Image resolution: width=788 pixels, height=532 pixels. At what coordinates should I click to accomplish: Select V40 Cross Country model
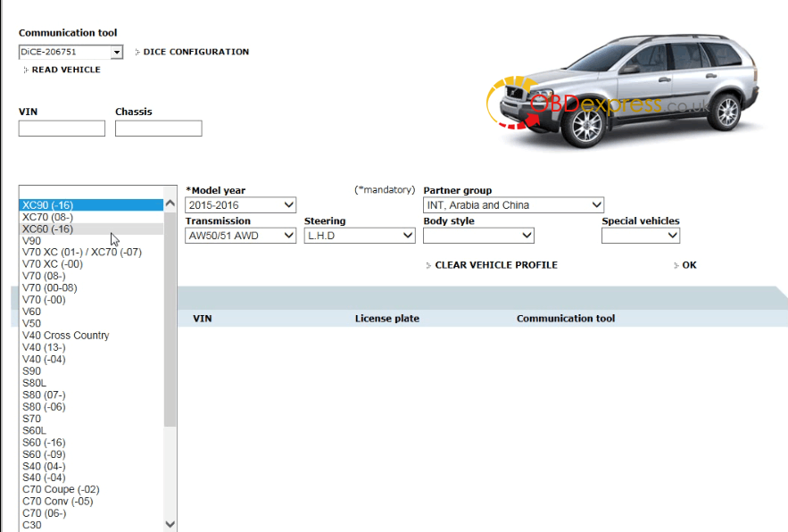(x=91, y=336)
